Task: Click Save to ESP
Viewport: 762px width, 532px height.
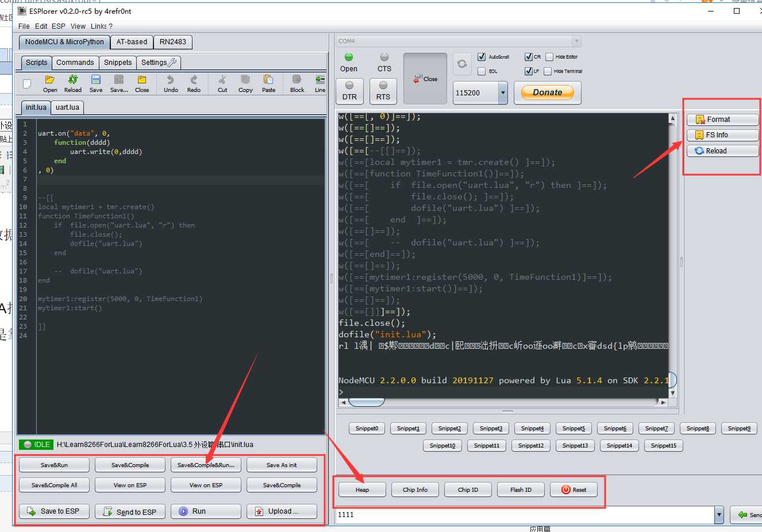Action: [x=54, y=511]
